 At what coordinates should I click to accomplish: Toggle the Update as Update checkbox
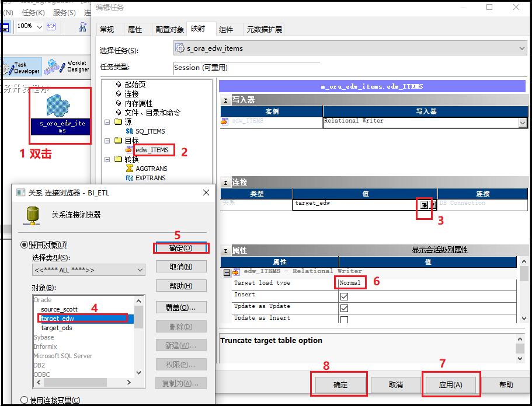[344, 308]
